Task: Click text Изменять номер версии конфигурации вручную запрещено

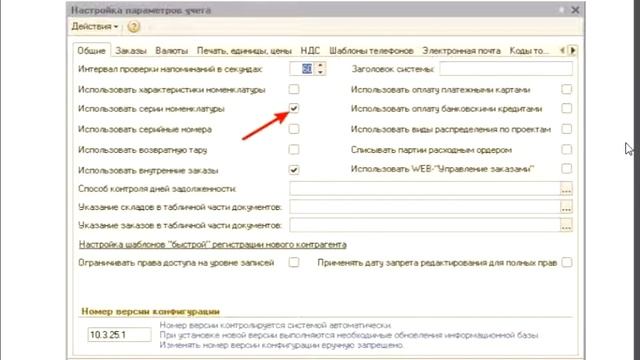Action: pyautogui.click(x=282, y=345)
